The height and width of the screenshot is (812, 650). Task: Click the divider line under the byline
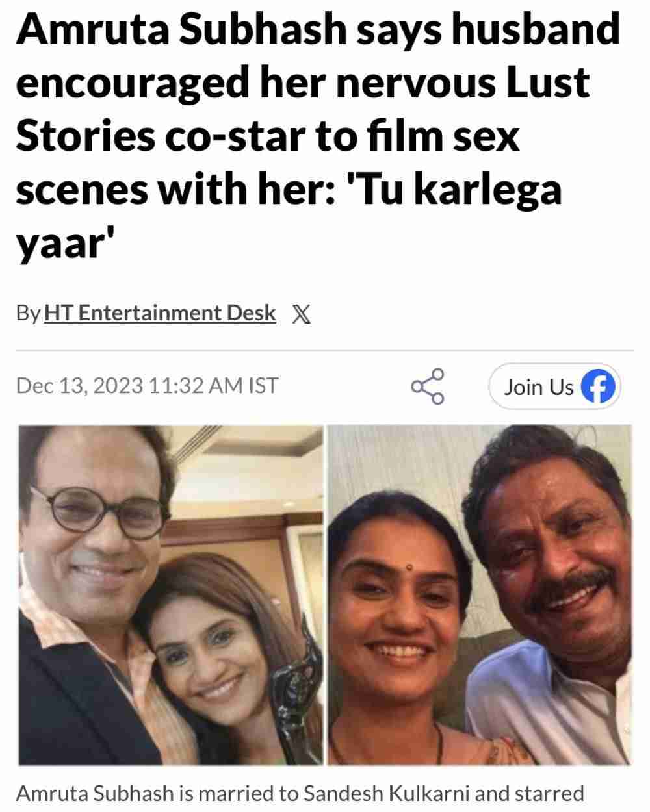click(x=325, y=351)
